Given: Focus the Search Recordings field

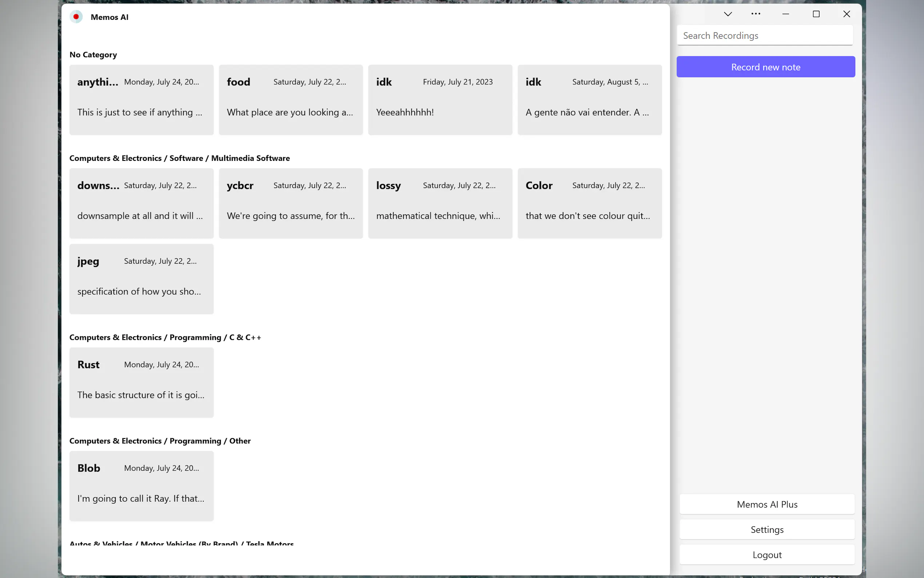Looking at the screenshot, I should coord(765,36).
